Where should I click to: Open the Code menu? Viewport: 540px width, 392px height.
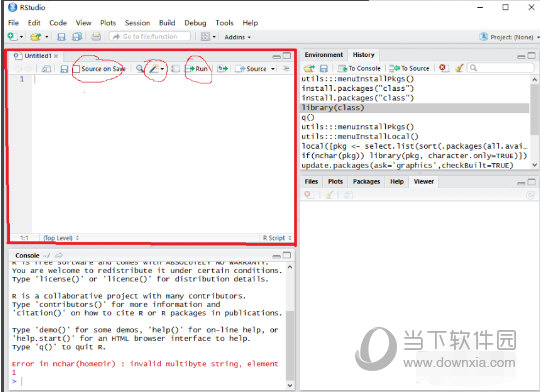[58, 23]
